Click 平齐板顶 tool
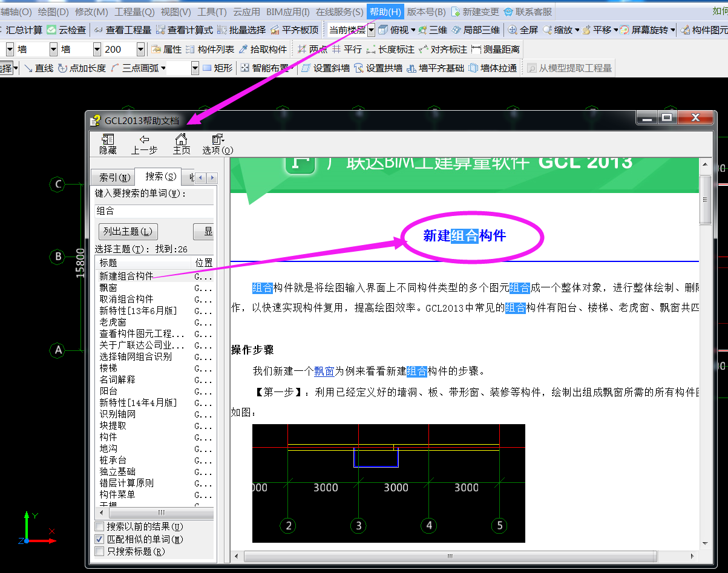 (294, 30)
